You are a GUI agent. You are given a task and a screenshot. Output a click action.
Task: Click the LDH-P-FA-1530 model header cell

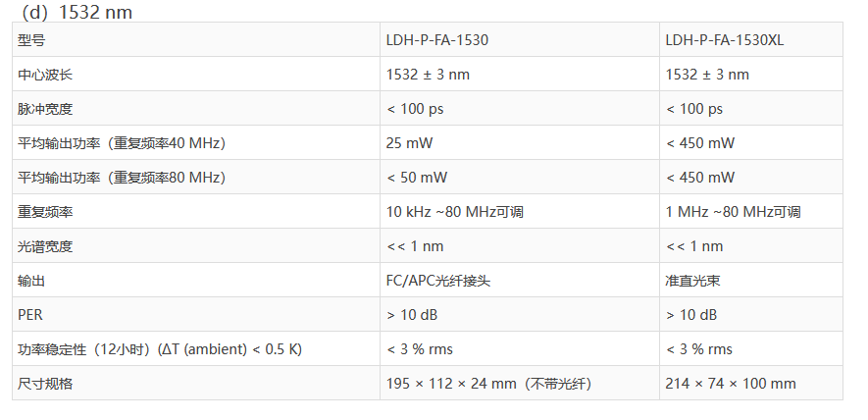(437, 40)
